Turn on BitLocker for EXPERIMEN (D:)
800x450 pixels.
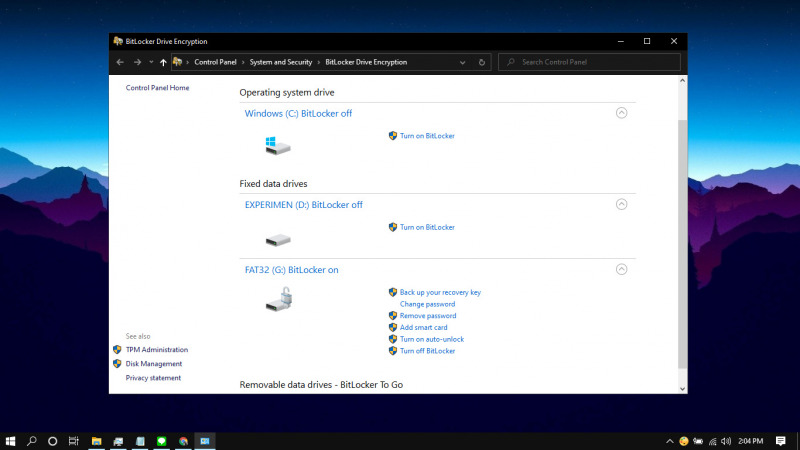[x=427, y=227]
